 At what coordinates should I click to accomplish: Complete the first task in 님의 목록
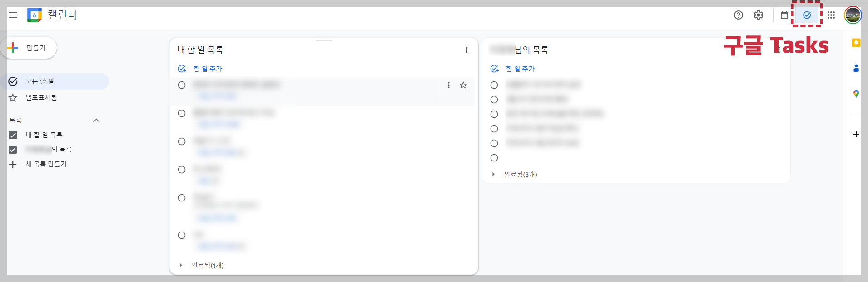pos(494,85)
